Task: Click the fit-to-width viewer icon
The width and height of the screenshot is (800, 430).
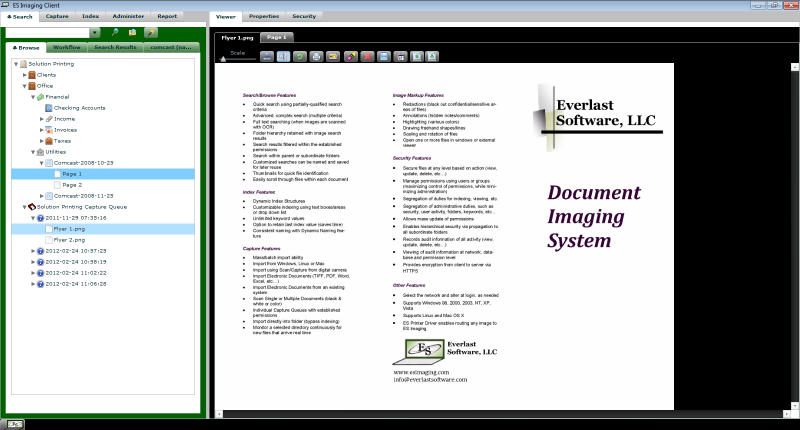Action: [x=267, y=57]
